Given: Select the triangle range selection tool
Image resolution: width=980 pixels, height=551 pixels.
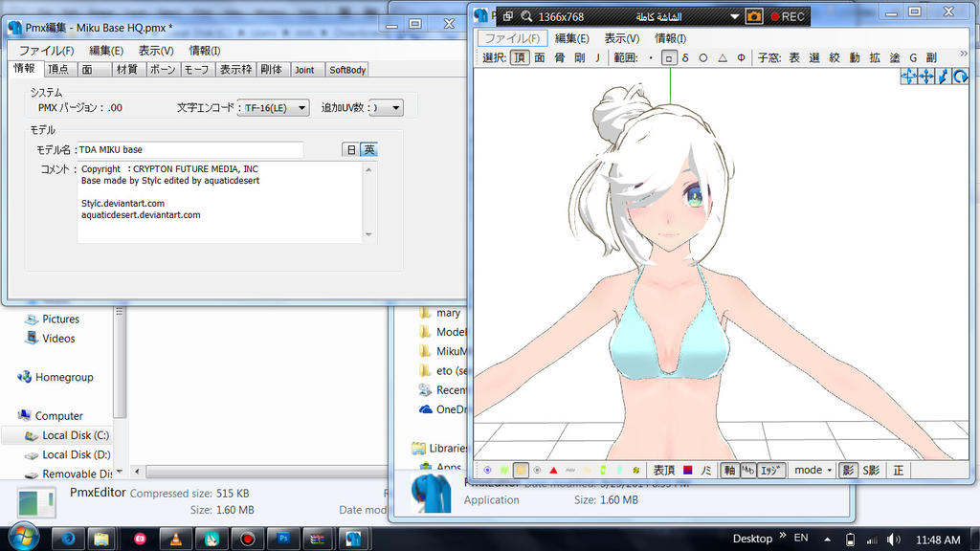Looking at the screenshot, I should [723, 57].
